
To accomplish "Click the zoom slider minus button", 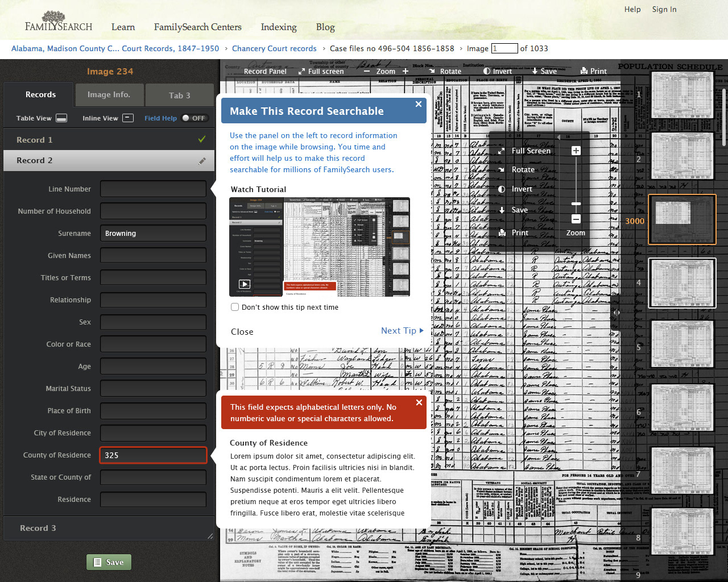I will (x=576, y=219).
